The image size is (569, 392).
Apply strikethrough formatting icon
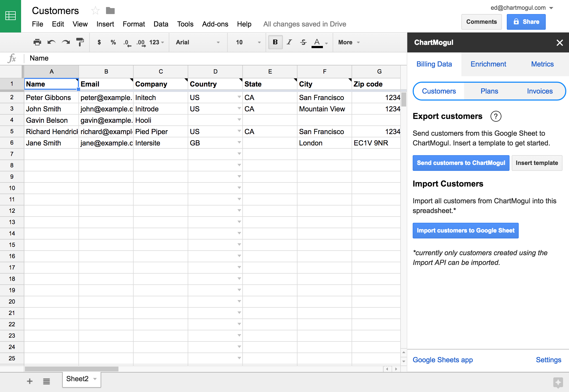(x=303, y=42)
